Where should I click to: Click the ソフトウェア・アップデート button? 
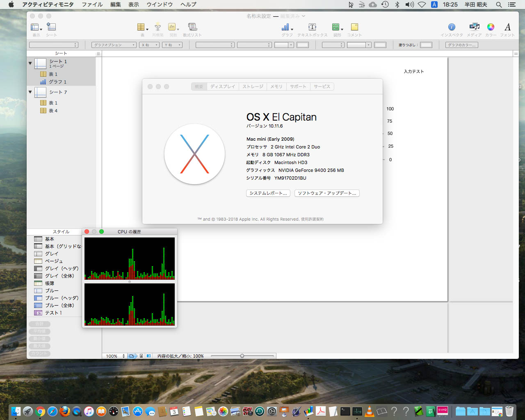[327, 193]
